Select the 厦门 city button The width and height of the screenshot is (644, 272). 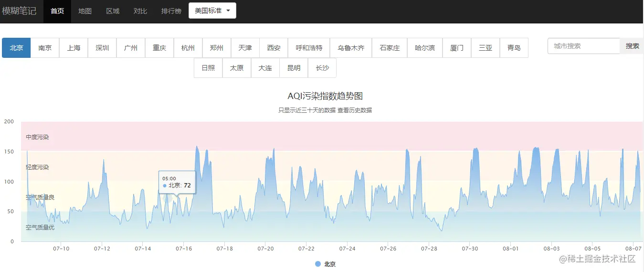point(457,48)
